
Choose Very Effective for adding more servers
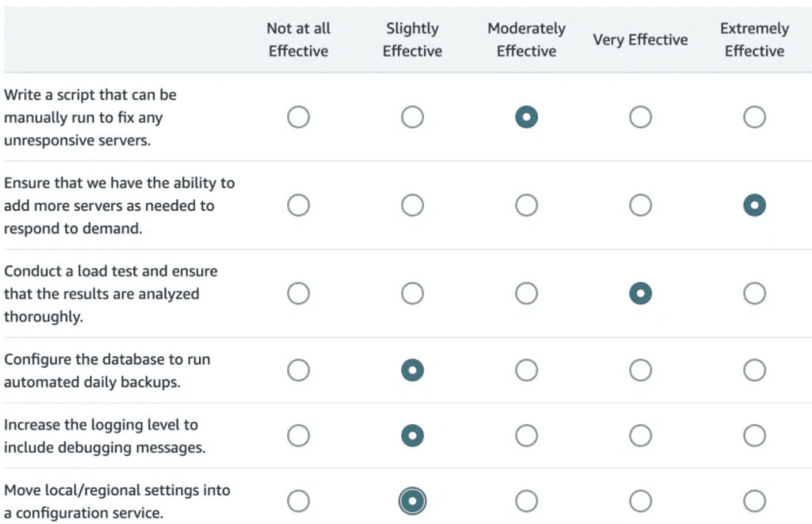pos(640,206)
